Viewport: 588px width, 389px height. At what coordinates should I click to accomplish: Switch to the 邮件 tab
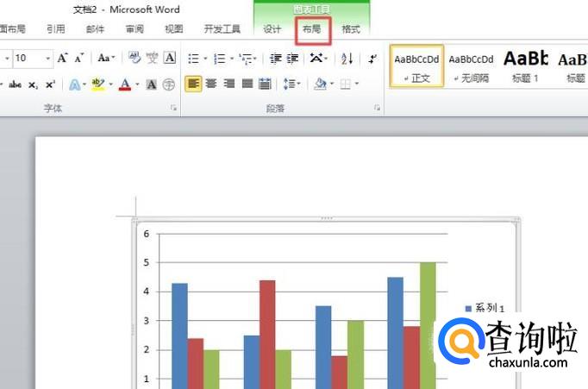(95, 28)
